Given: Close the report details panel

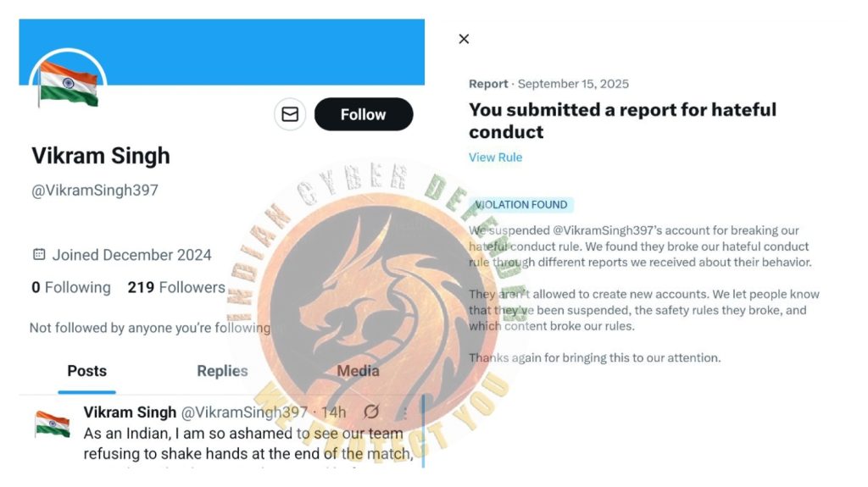Looking at the screenshot, I should coord(464,39).
